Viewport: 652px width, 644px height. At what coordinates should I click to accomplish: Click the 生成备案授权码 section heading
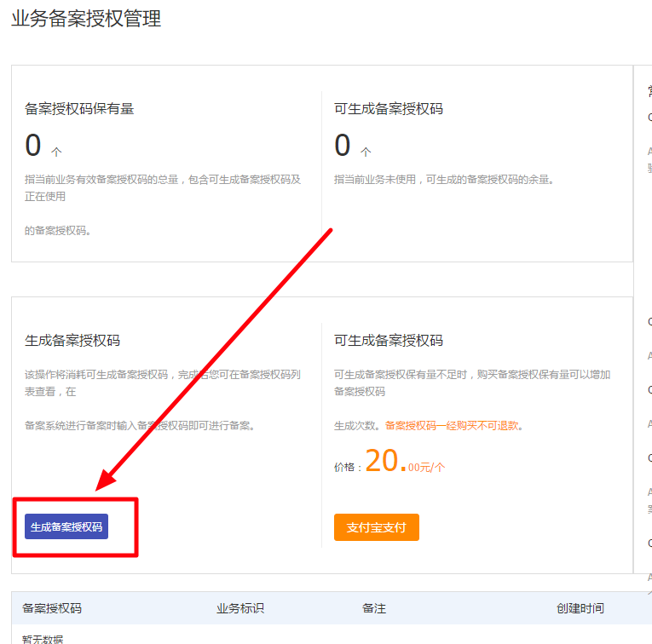click(72, 340)
